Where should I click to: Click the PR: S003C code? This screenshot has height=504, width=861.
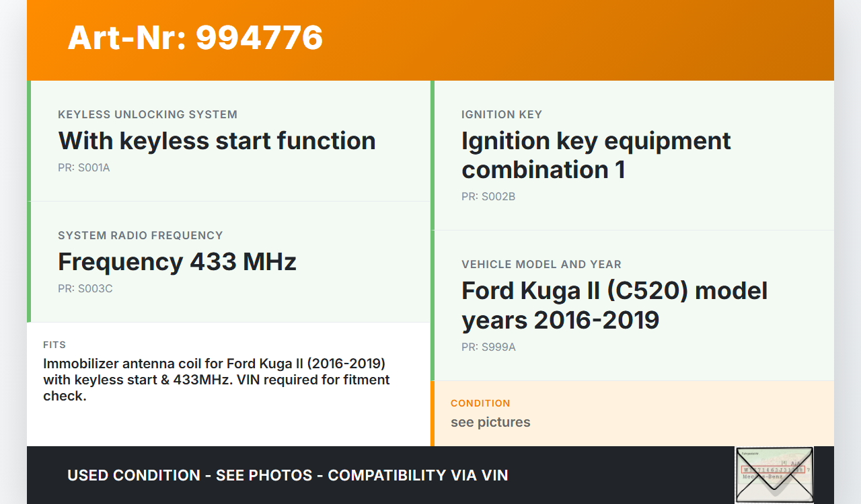(x=85, y=289)
